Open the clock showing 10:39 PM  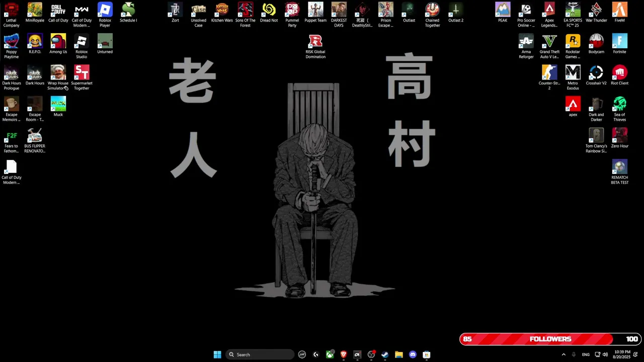pos(622,354)
